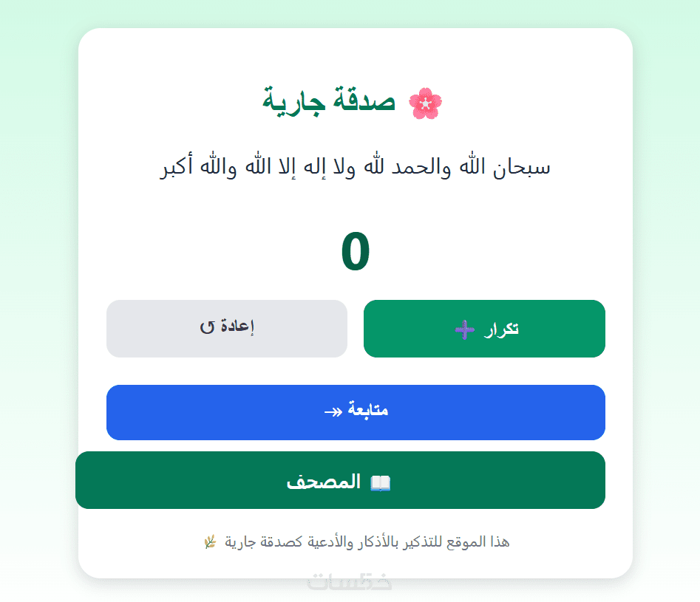Image resolution: width=700 pixels, height=602 pixels.
Task: Click the footer note هذا الموقع للتذكير
Action: coord(366,542)
